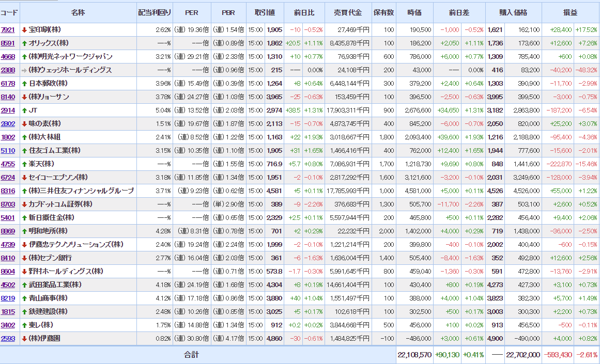Image resolution: width=600 pixels, height=364 pixels.
Task: Click the 売買代金 column header
Action: [348, 12]
